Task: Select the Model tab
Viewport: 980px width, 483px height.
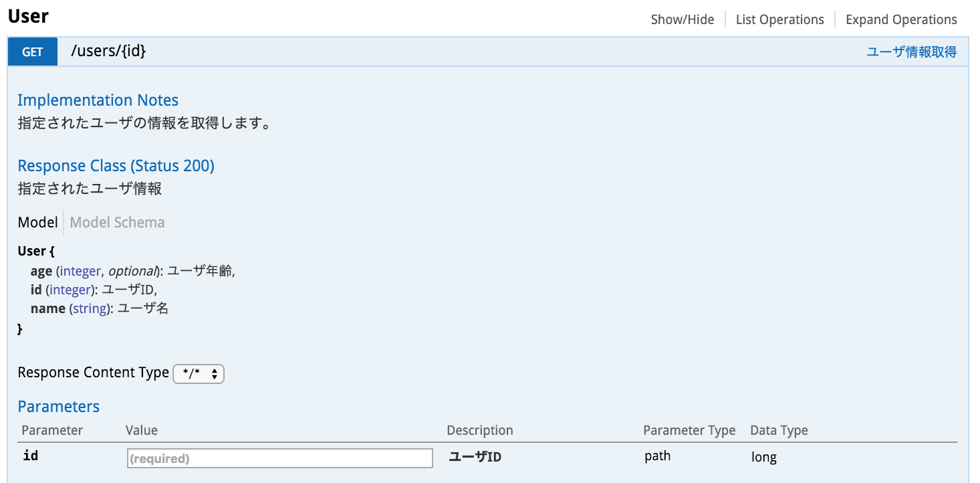Action: pos(37,222)
